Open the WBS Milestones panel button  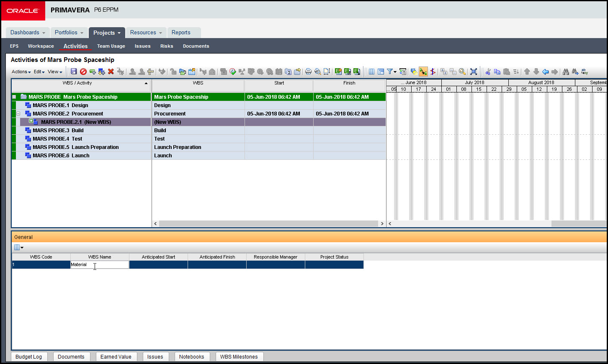pos(240,356)
